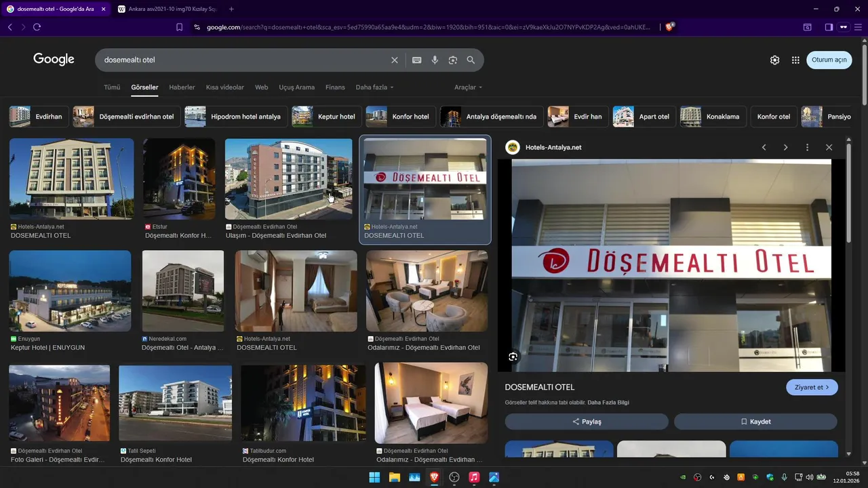Viewport: 868px width, 488px height.
Task: Toggle the Brave sidebar panel
Action: (829, 27)
